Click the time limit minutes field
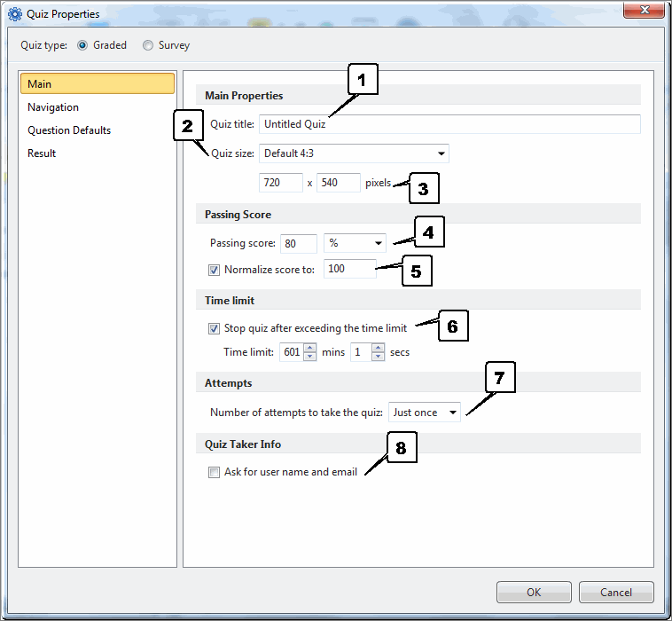The width and height of the screenshot is (672, 621). pos(292,352)
